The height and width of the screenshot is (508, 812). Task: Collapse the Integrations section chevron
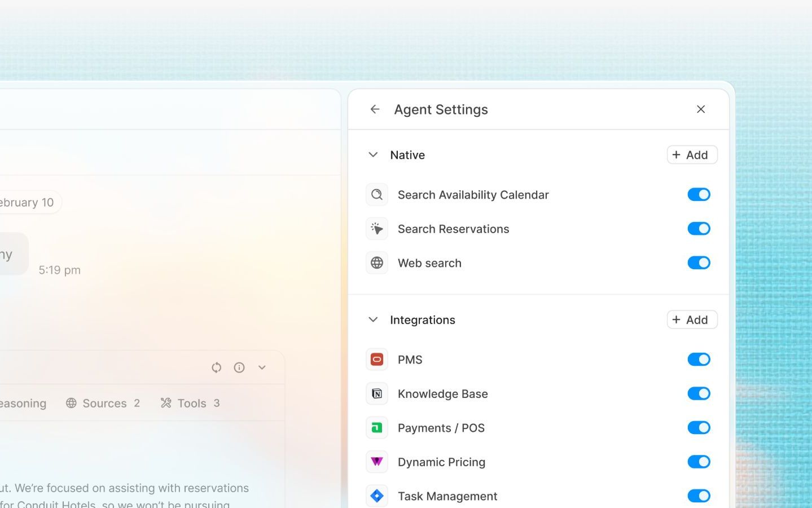tap(373, 319)
